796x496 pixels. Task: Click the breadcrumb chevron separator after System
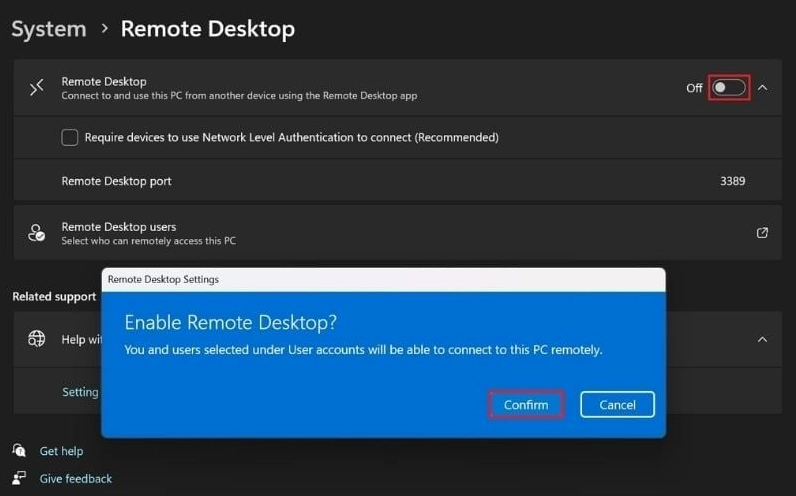coord(105,28)
